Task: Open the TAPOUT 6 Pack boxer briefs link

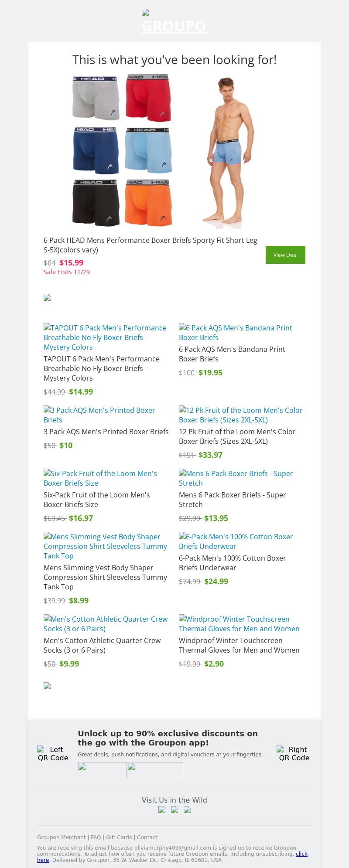Action: (x=105, y=337)
